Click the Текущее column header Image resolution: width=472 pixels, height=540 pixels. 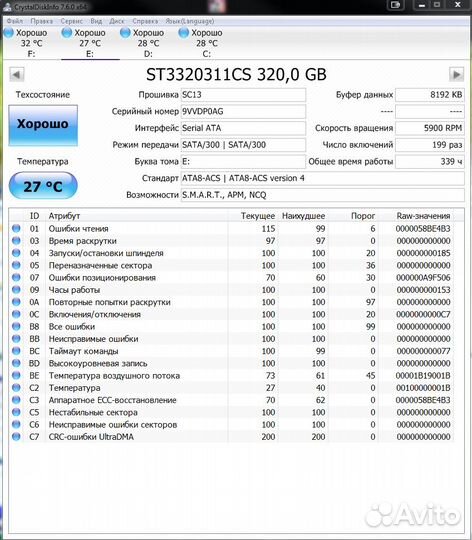pyautogui.click(x=258, y=216)
